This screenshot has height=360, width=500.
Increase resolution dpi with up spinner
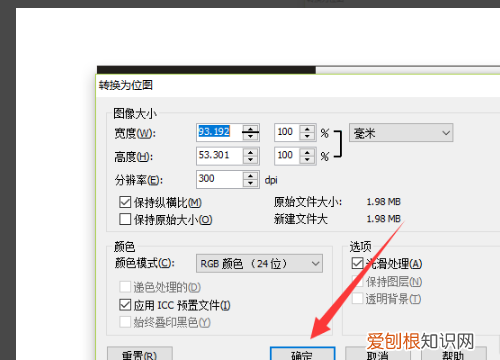[251, 176]
